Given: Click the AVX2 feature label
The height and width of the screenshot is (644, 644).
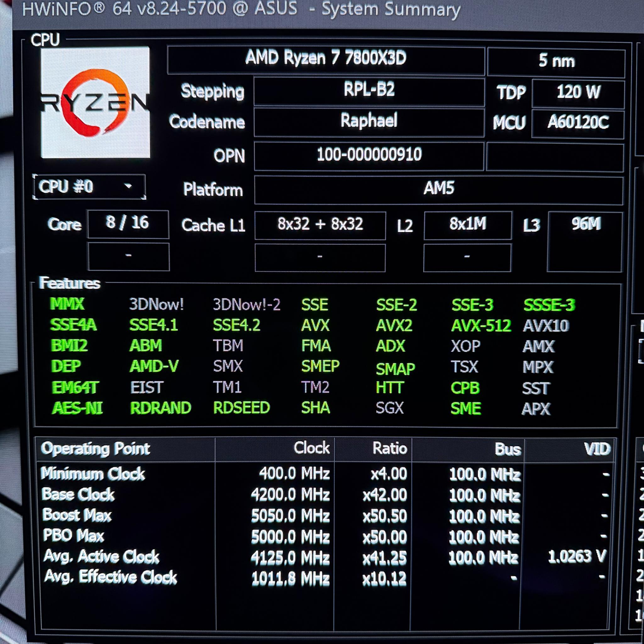Looking at the screenshot, I should click(x=394, y=325).
